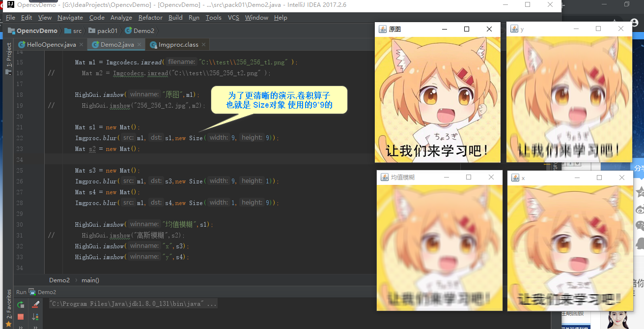
Task: Click the Java icon of 原图 window
Action: (383, 29)
